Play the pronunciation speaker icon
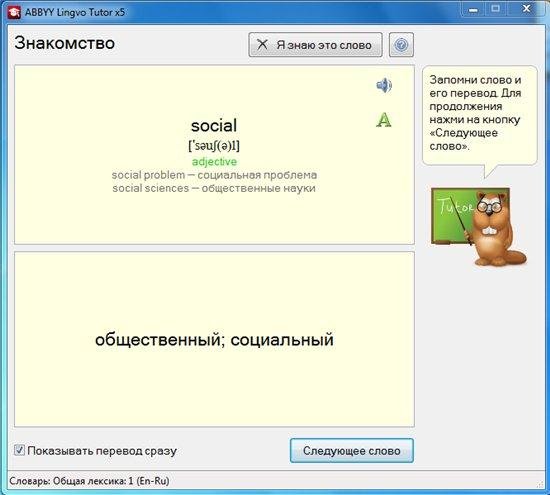 pyautogui.click(x=384, y=86)
